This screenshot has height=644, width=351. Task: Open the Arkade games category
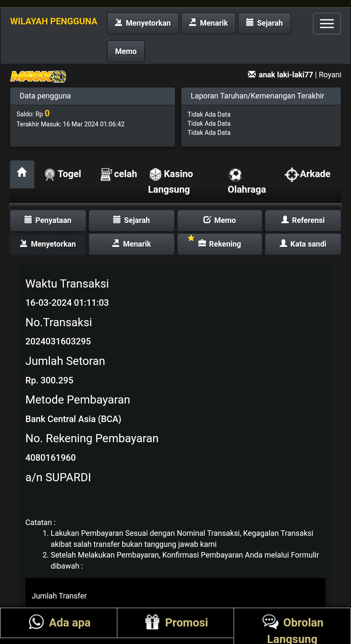point(307,174)
